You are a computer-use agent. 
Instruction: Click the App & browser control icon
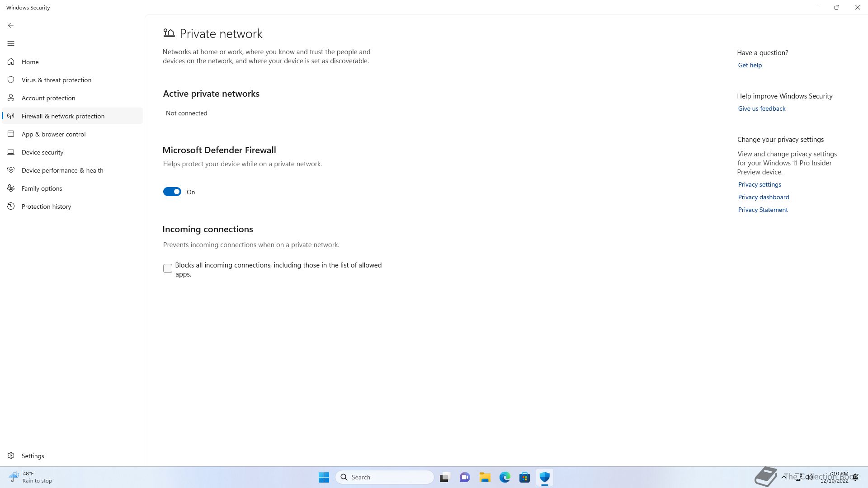coord(11,134)
